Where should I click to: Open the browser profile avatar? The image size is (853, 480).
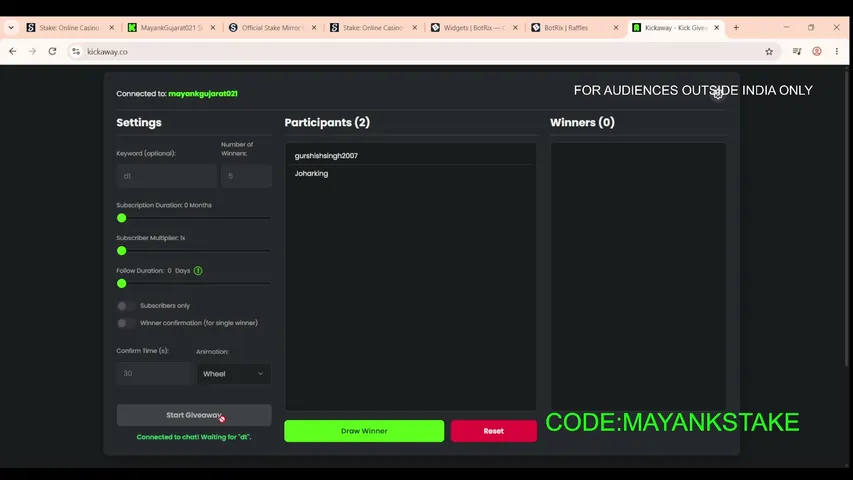tap(817, 51)
